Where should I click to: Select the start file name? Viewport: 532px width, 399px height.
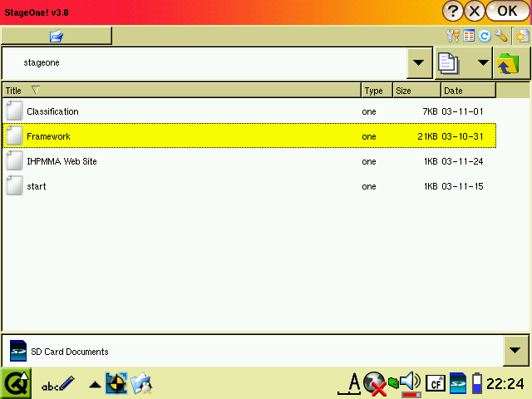37,186
